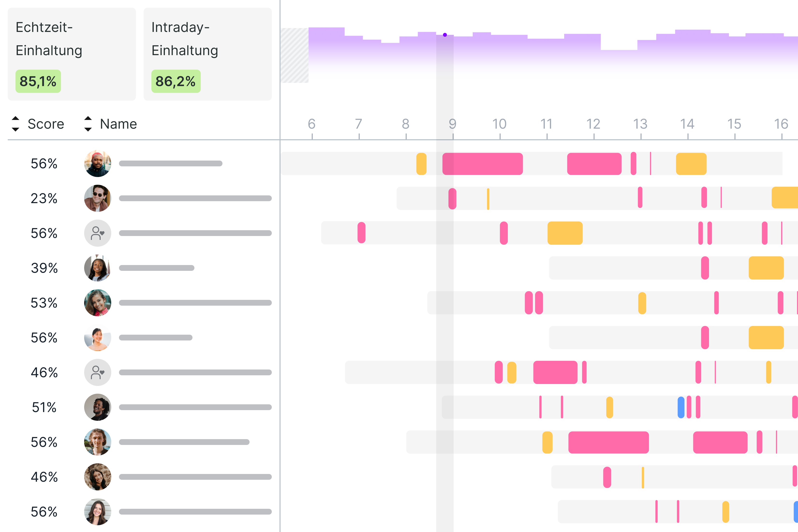Click the Name column header label
This screenshot has height=532, width=798.
coord(118,124)
